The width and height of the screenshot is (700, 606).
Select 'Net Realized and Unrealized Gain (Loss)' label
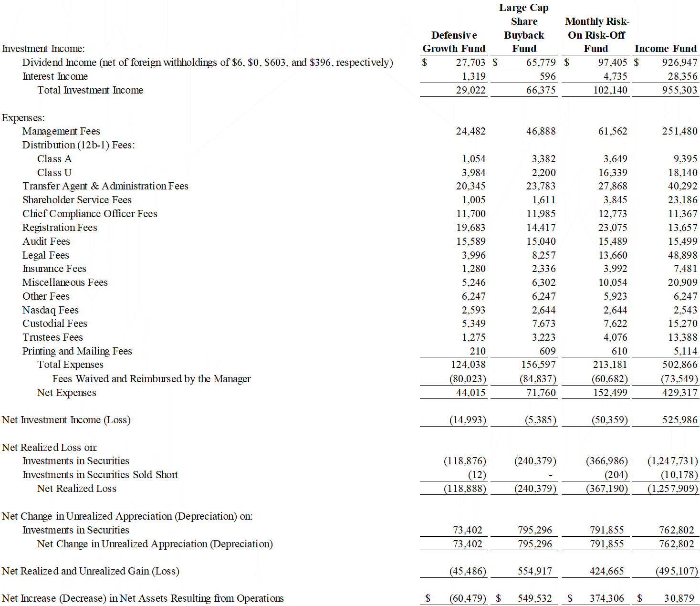point(91,571)
